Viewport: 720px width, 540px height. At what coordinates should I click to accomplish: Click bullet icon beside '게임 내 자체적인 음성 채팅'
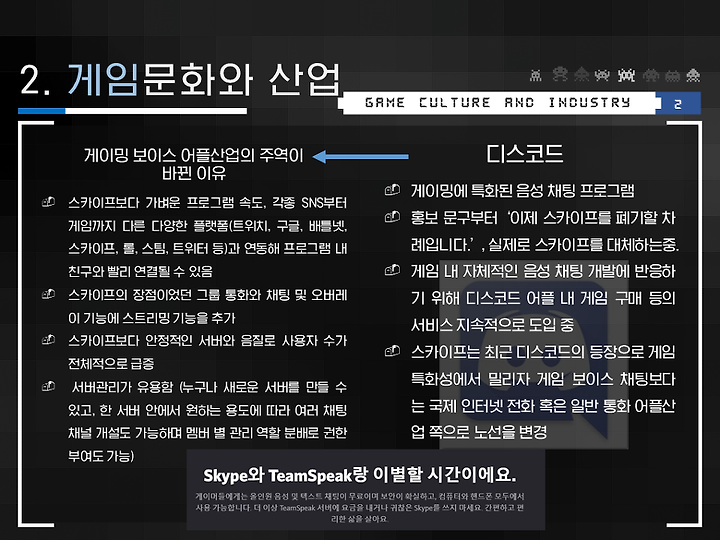coord(392,270)
